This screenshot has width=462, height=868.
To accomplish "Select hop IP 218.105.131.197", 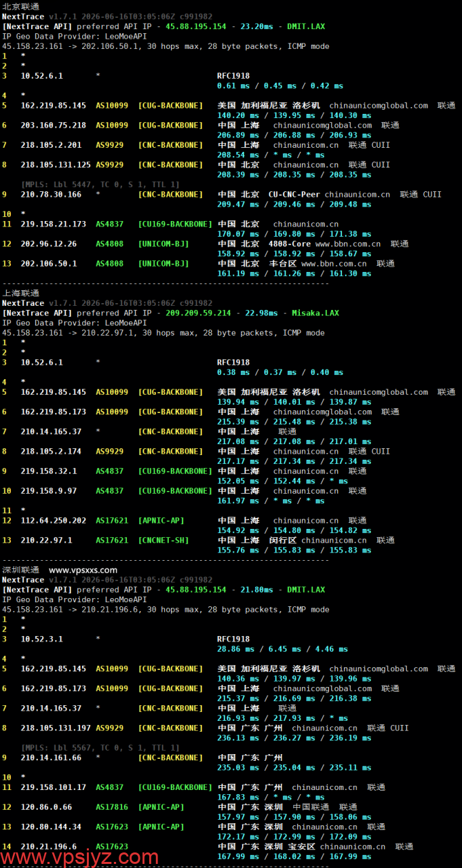I will pyautogui.click(x=56, y=728).
